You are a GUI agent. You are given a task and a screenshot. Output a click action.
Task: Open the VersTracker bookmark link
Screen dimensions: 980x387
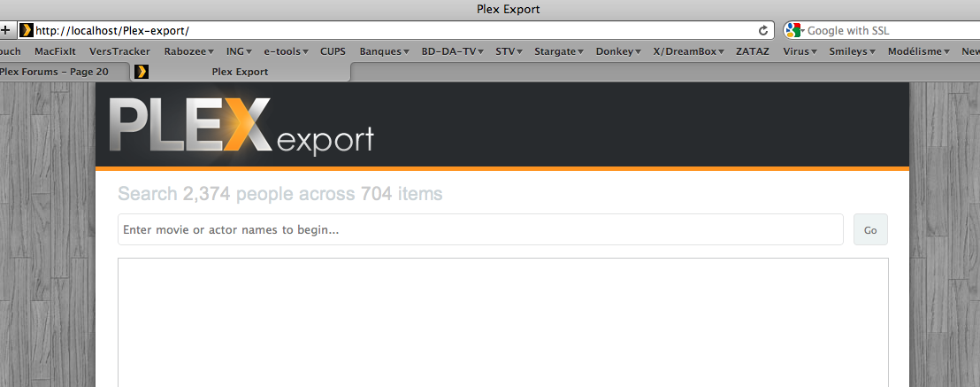coord(119,51)
